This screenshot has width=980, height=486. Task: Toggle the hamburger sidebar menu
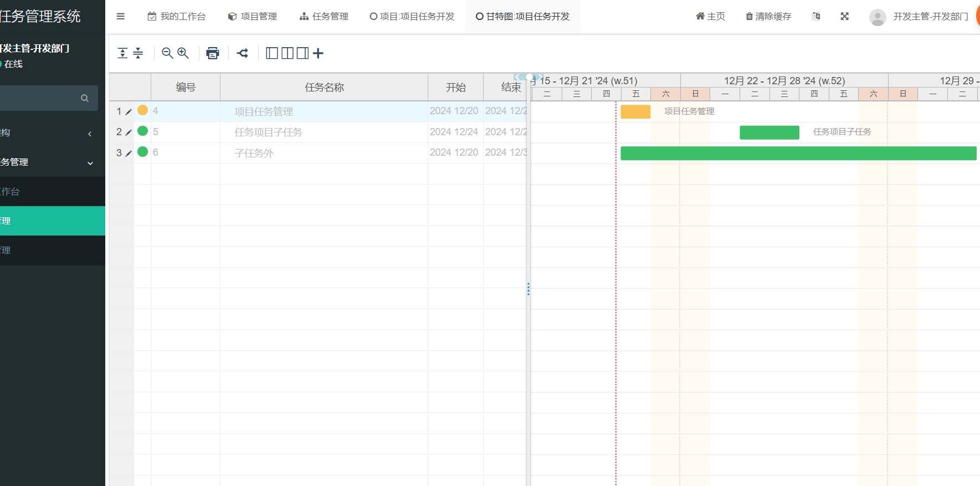pyautogui.click(x=121, y=17)
